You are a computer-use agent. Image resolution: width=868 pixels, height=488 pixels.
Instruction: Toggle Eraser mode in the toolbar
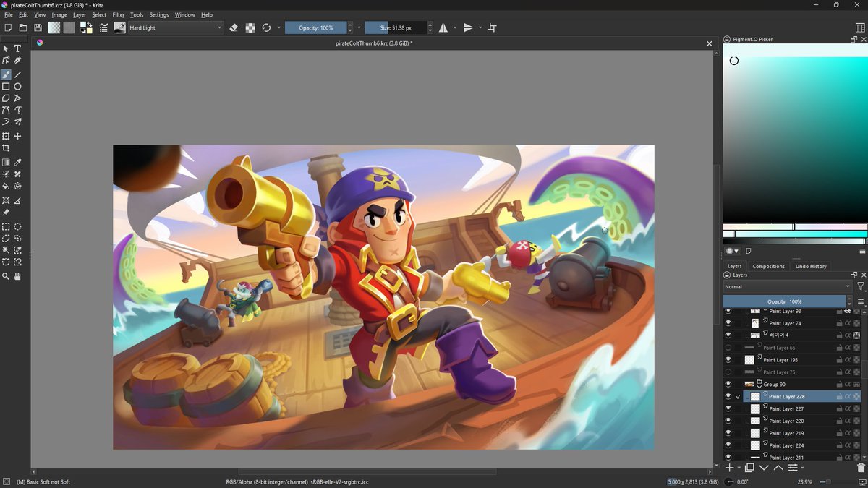click(x=234, y=27)
